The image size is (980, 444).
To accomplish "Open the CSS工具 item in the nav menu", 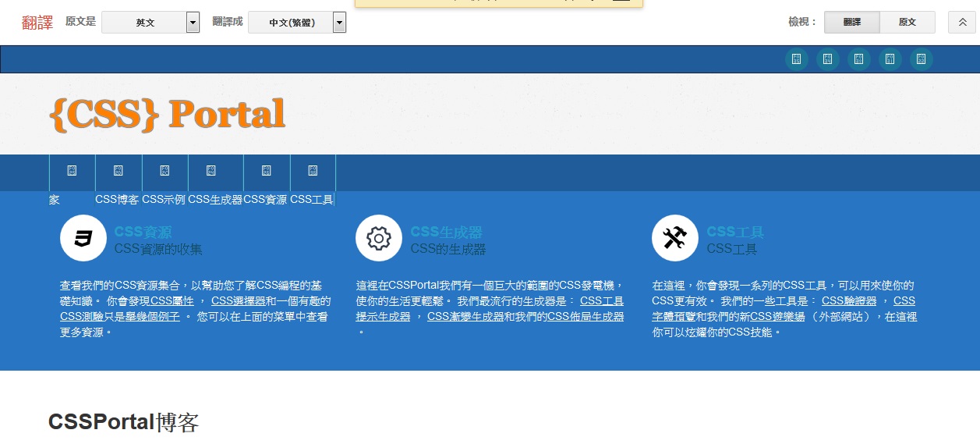I will (x=312, y=200).
